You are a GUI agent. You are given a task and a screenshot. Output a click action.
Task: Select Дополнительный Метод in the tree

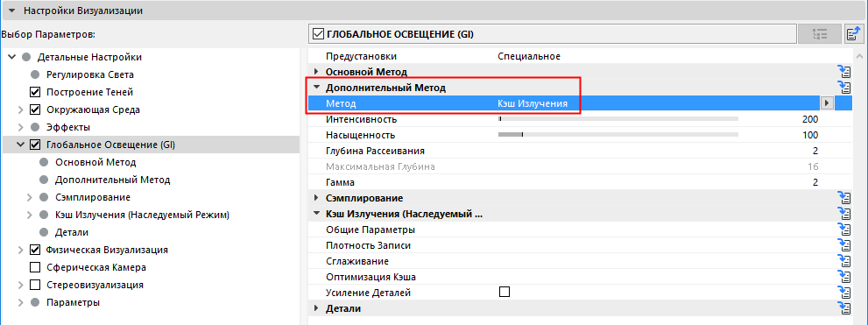112,180
